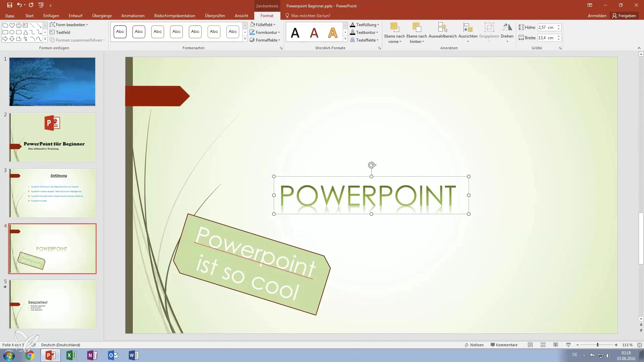
Task: Click the Was möchten Sie tun search box
Action: pos(308,16)
